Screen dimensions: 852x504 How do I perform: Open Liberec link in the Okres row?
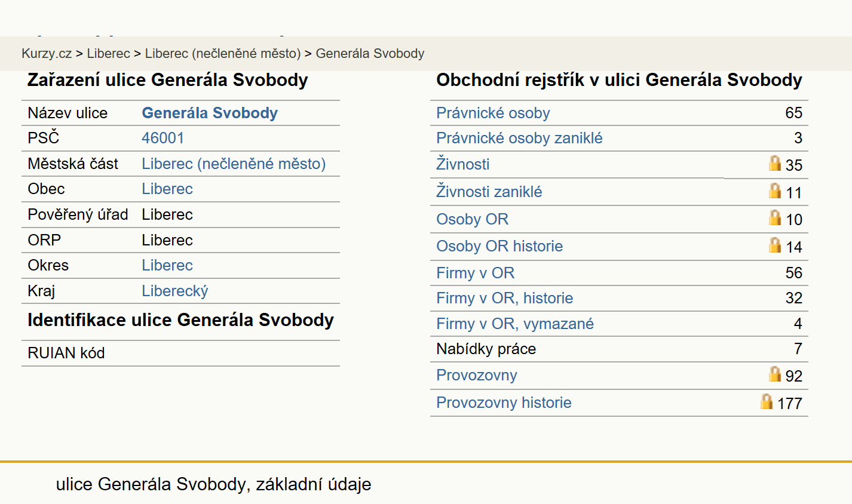coord(167,265)
